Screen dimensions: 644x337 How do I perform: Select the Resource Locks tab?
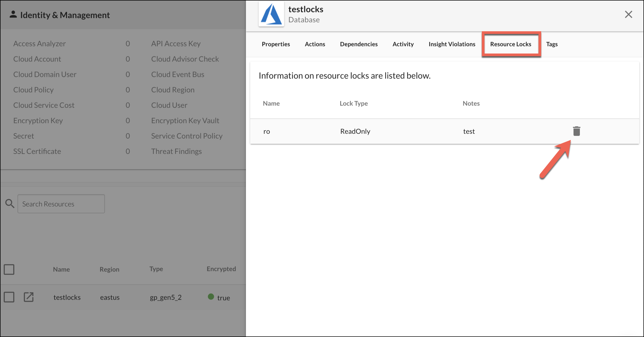pyautogui.click(x=511, y=44)
